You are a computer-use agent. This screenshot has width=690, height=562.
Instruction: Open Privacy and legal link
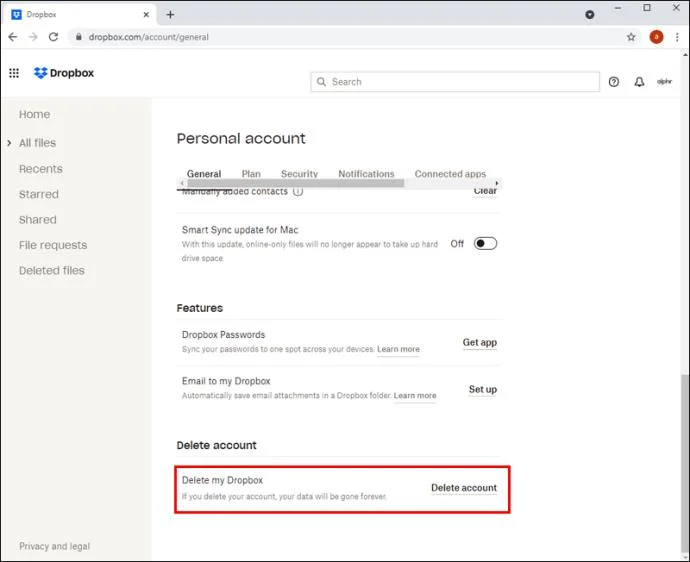click(54, 546)
